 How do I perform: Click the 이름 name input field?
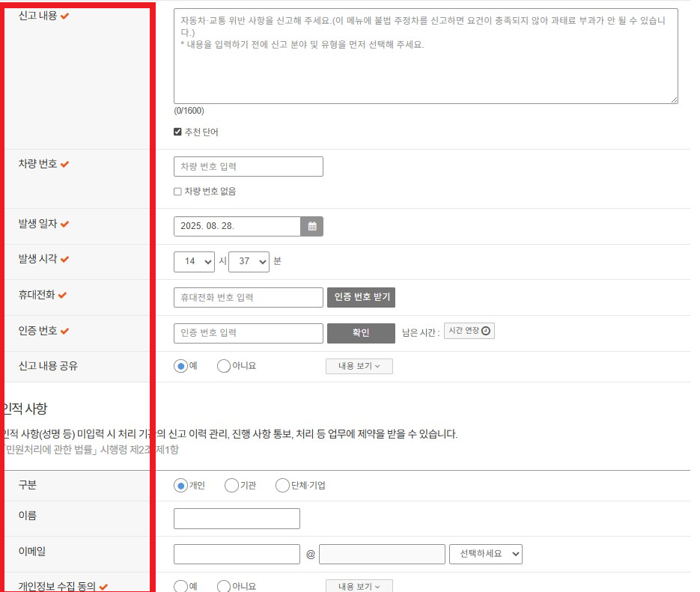click(x=237, y=518)
